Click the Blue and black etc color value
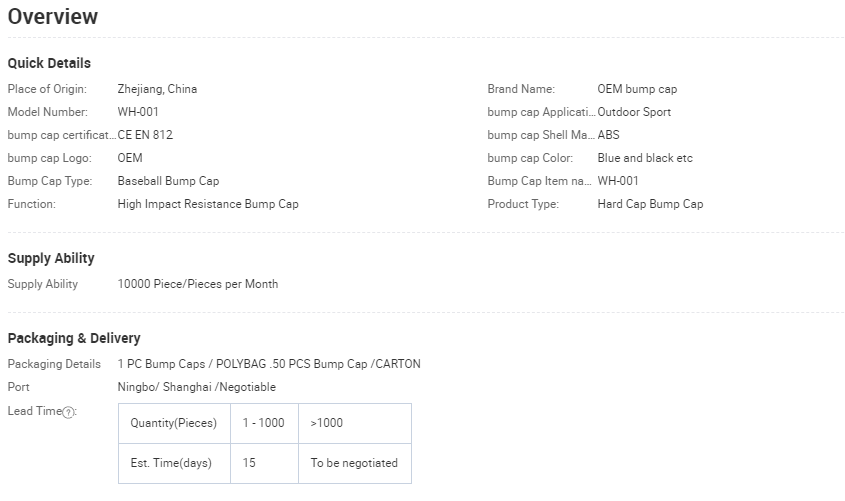The image size is (845, 501). (645, 158)
